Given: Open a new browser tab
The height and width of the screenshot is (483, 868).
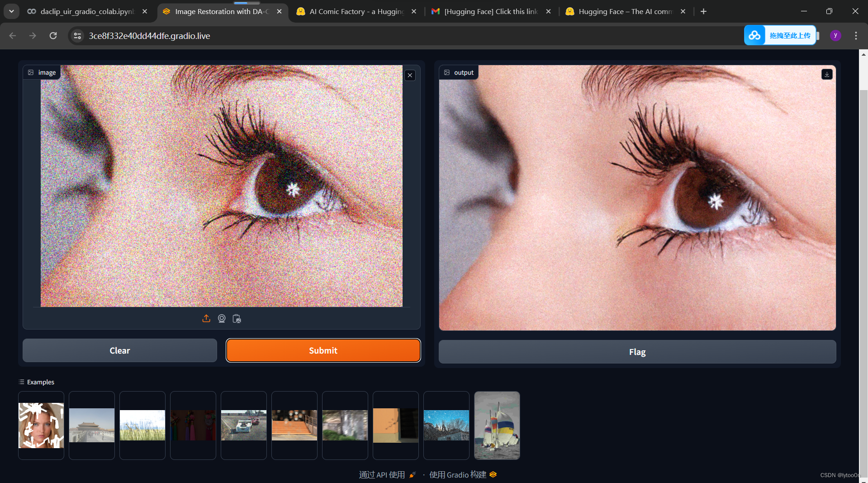Looking at the screenshot, I should tap(703, 11).
